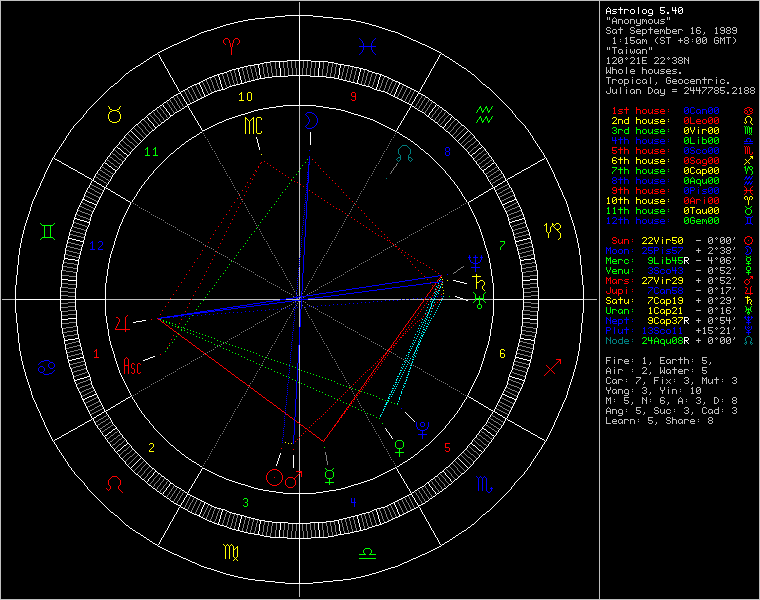Image resolution: width=760 pixels, height=600 pixels.
Task: Click the blue Pluto glyph in the chart
Action: click(423, 429)
